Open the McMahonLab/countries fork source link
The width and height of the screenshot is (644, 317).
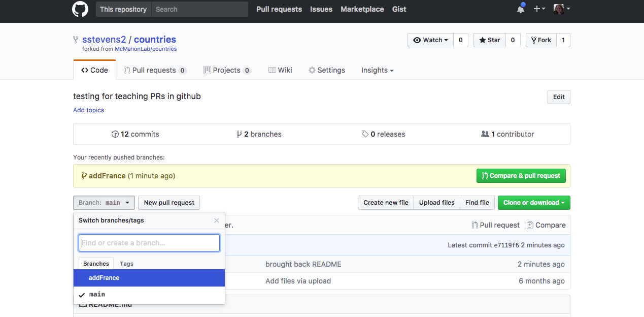tap(146, 49)
